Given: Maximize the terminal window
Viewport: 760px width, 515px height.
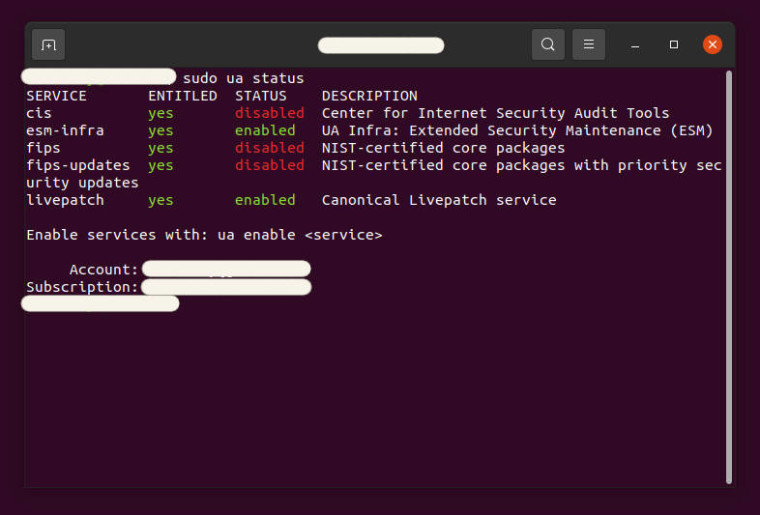Looking at the screenshot, I should (674, 45).
